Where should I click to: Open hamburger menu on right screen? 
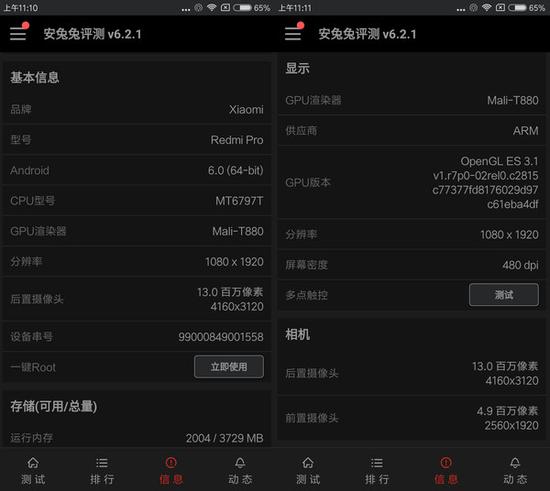pyautogui.click(x=294, y=33)
